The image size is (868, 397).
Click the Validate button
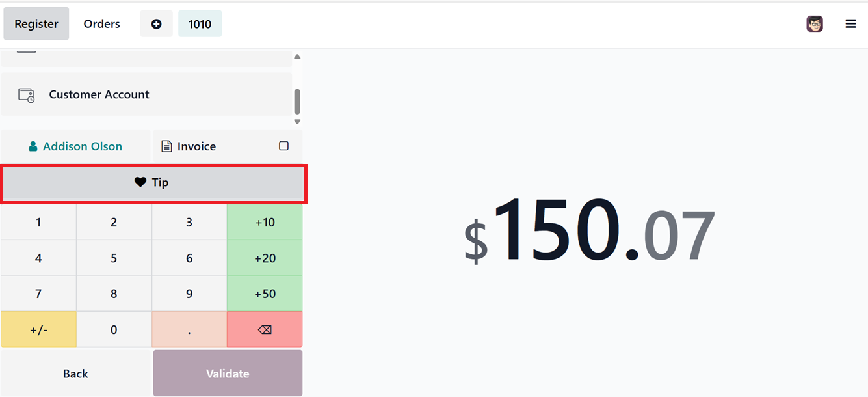click(x=228, y=374)
